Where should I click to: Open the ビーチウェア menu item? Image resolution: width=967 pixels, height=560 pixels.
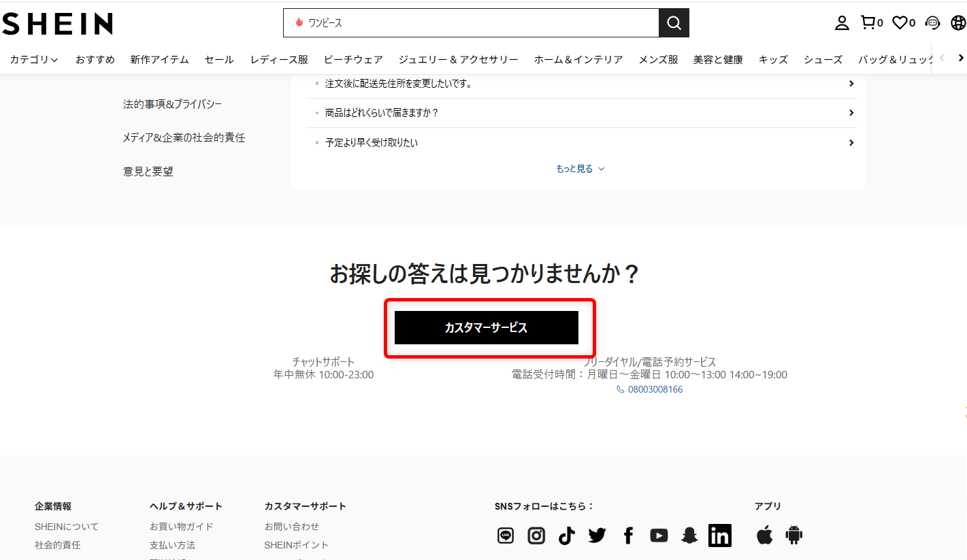(x=353, y=60)
